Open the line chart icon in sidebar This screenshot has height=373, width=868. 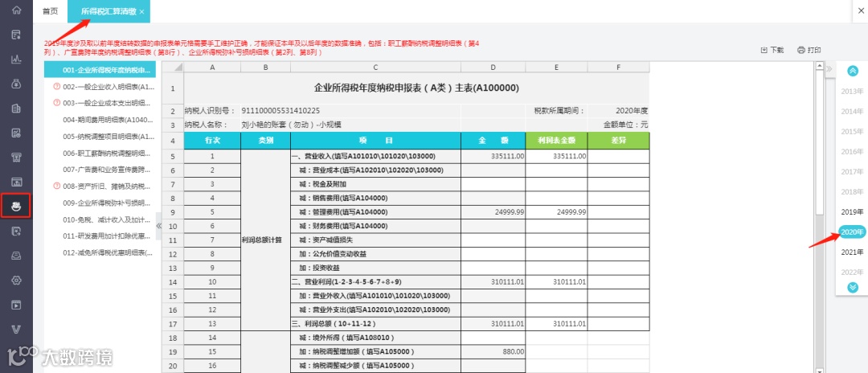(x=16, y=59)
